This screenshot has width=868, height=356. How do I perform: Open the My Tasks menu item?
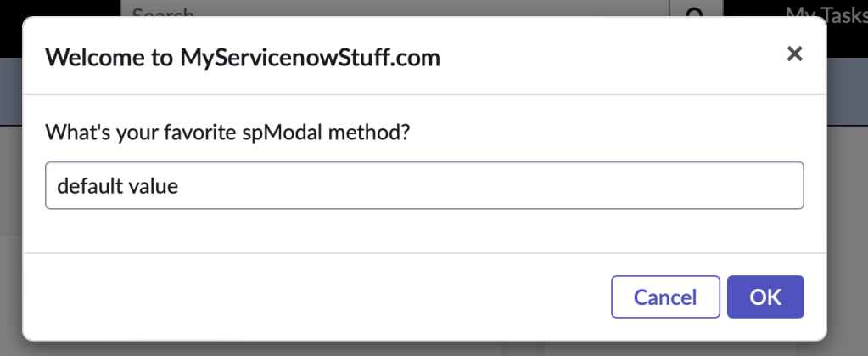825,12
